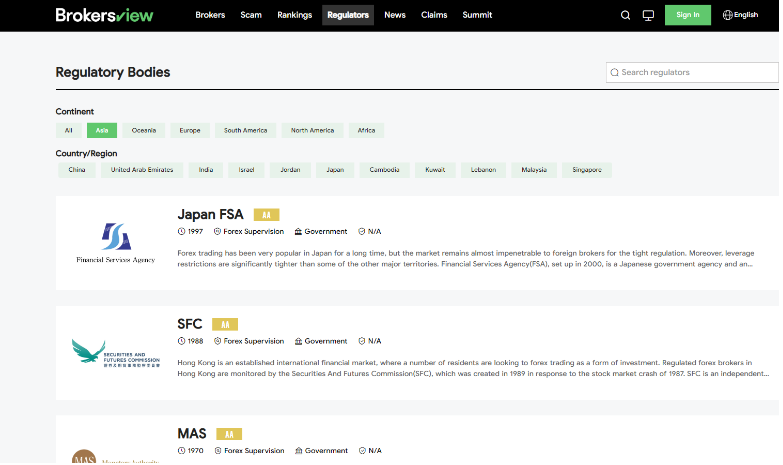783x465 pixels.
Task: Choose the Lebanon country chip
Action: click(x=483, y=170)
